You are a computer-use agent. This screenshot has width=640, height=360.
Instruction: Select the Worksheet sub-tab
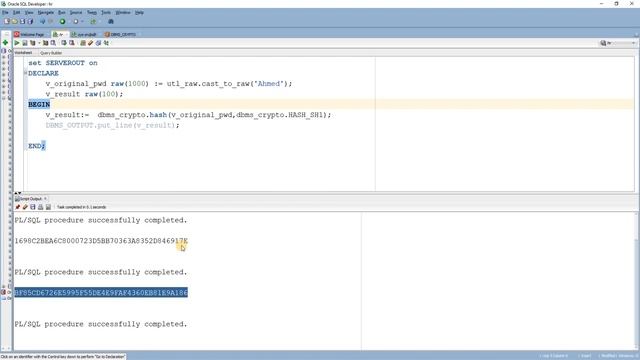pyautogui.click(x=23, y=53)
